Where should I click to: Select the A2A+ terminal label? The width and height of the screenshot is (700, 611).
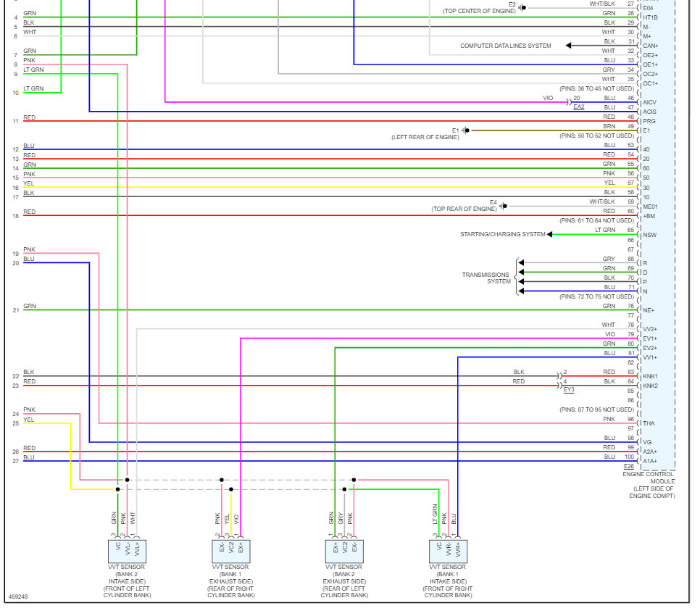tap(650, 452)
